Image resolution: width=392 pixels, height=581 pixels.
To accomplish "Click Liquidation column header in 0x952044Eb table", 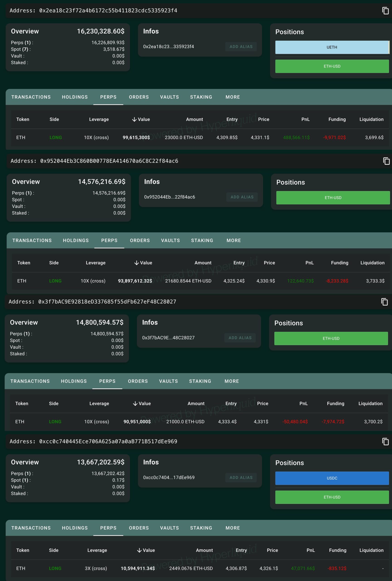I will [372, 263].
